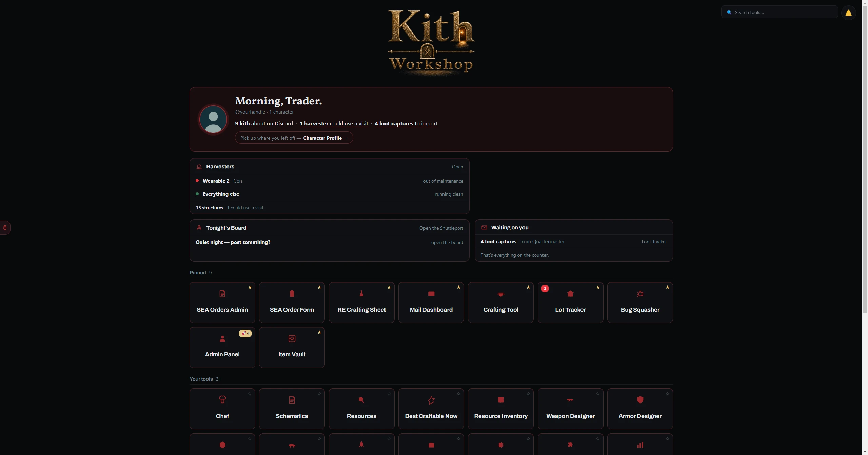
Task: Unpin SEA Order Form star
Action: [x=319, y=287]
